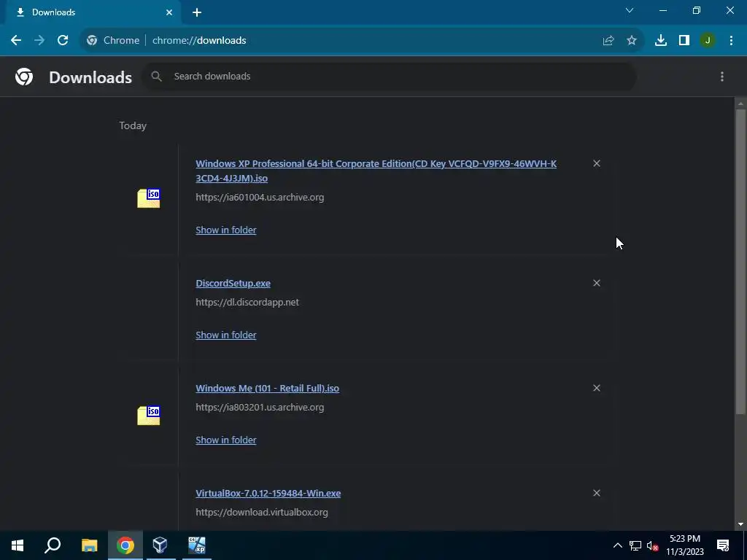Remove DiscordSetup.exe from list
The image size is (747, 560).
click(x=597, y=283)
